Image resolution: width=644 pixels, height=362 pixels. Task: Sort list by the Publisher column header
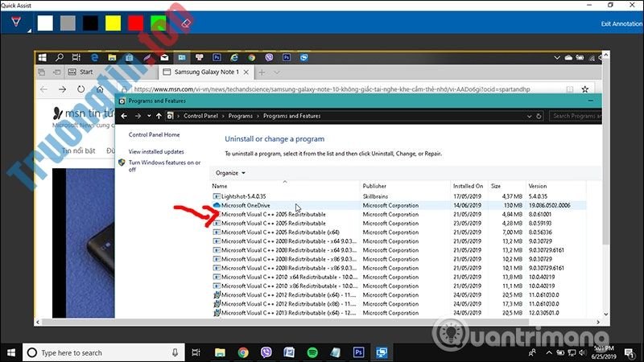[375, 186]
